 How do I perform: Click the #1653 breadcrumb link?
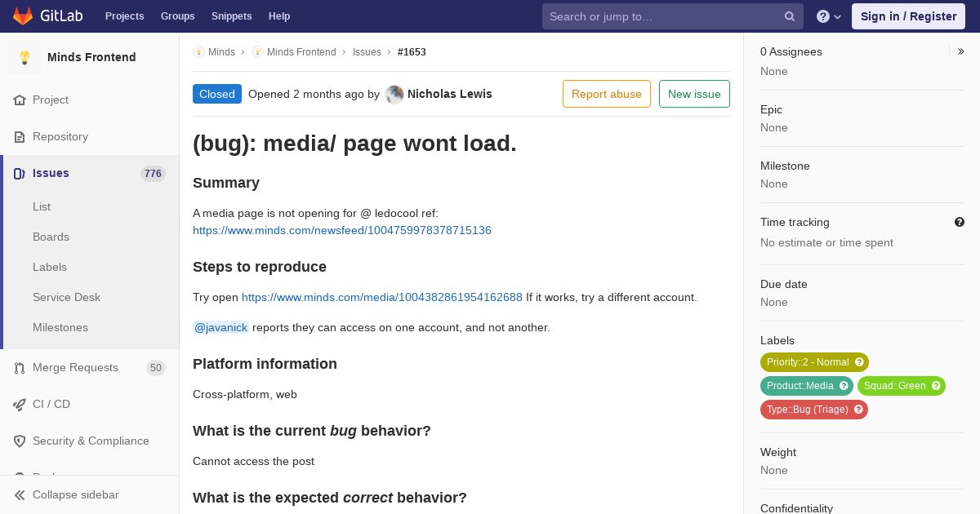[x=412, y=51]
